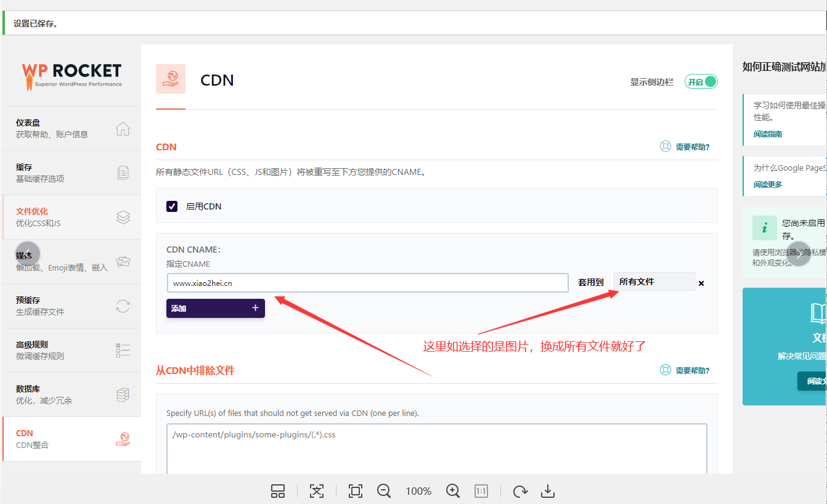Open the 仪表盘 home icon in the sidebar

123,129
